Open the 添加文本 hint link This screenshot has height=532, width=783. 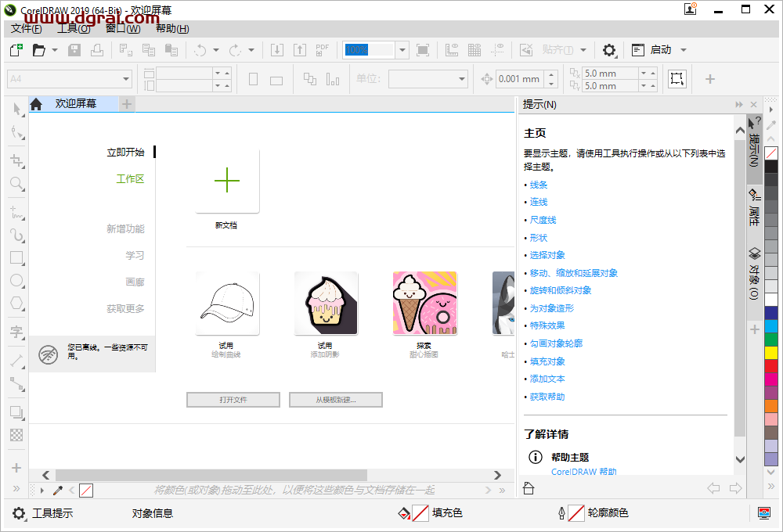(547, 379)
